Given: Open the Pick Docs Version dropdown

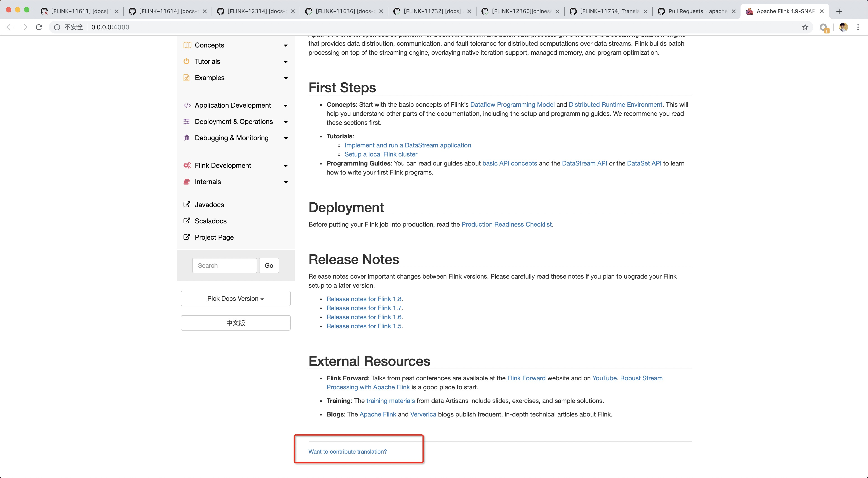Looking at the screenshot, I should 236,298.
